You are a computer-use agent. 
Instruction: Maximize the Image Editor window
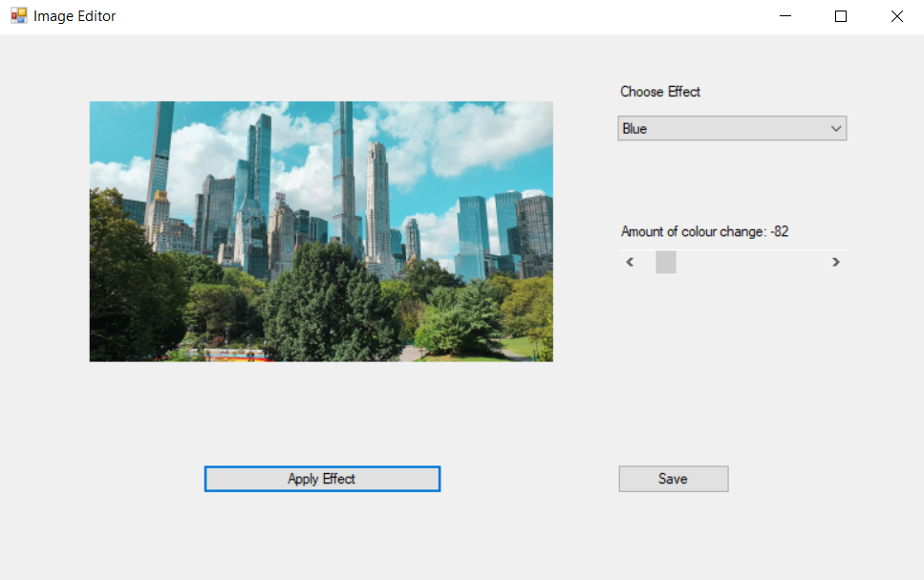840,16
